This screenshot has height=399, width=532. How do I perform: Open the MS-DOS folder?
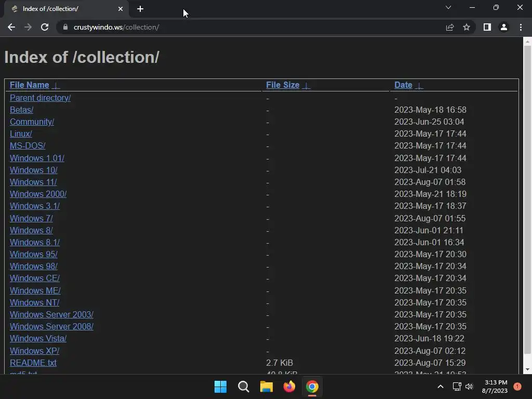pyautogui.click(x=28, y=145)
